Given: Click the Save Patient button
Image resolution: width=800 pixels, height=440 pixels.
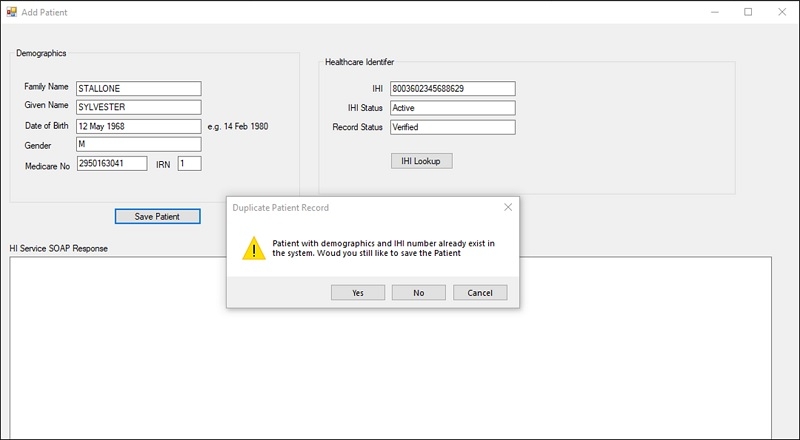Looking at the screenshot, I should pos(157,216).
